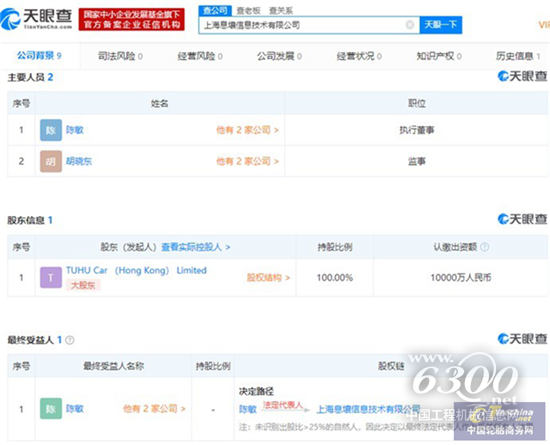
Task: Open 查看实际控股人 link
Action: tap(196, 247)
